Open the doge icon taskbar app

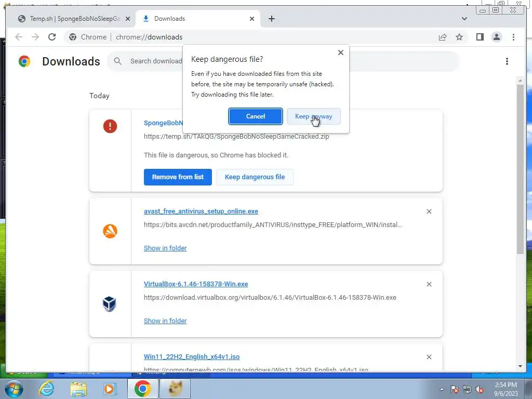click(175, 389)
